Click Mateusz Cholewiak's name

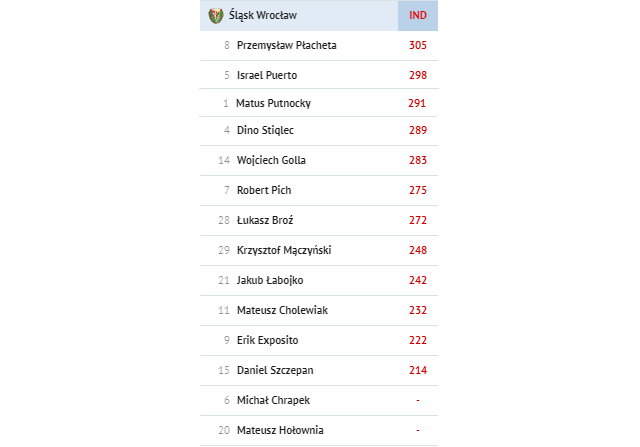coord(282,310)
